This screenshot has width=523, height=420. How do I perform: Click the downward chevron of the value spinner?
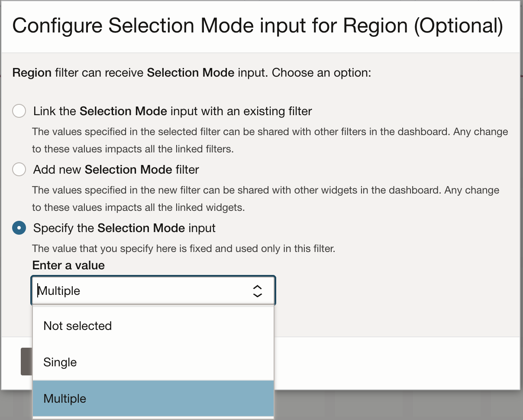click(x=257, y=294)
